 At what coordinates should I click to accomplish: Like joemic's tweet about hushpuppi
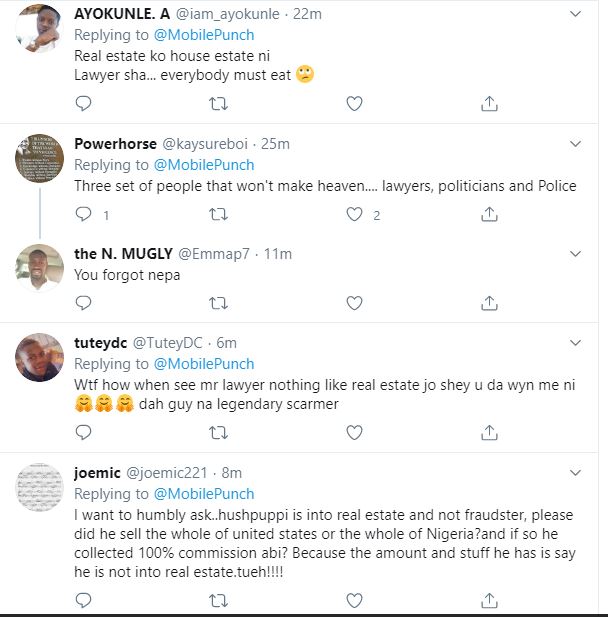tap(353, 600)
